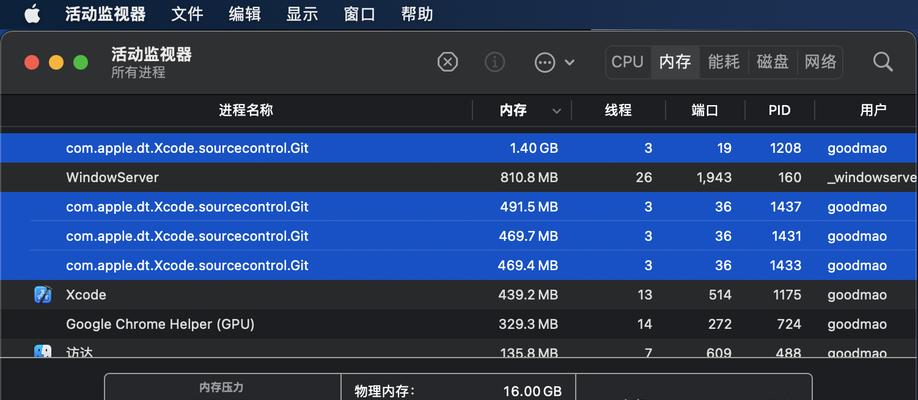
Task: Sort by 进程名称 column header
Action: [246, 110]
